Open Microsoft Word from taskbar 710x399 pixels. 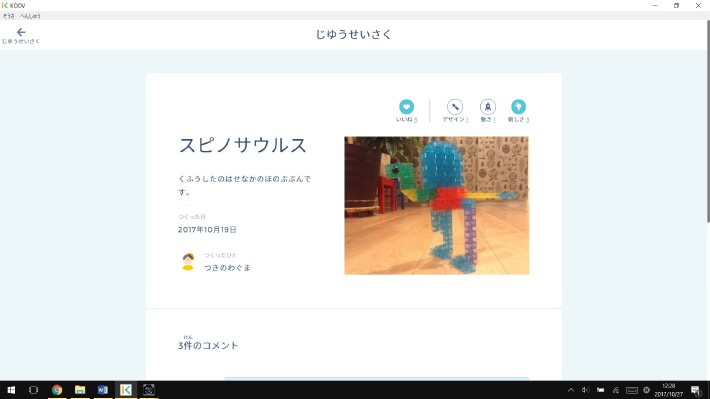click(103, 390)
